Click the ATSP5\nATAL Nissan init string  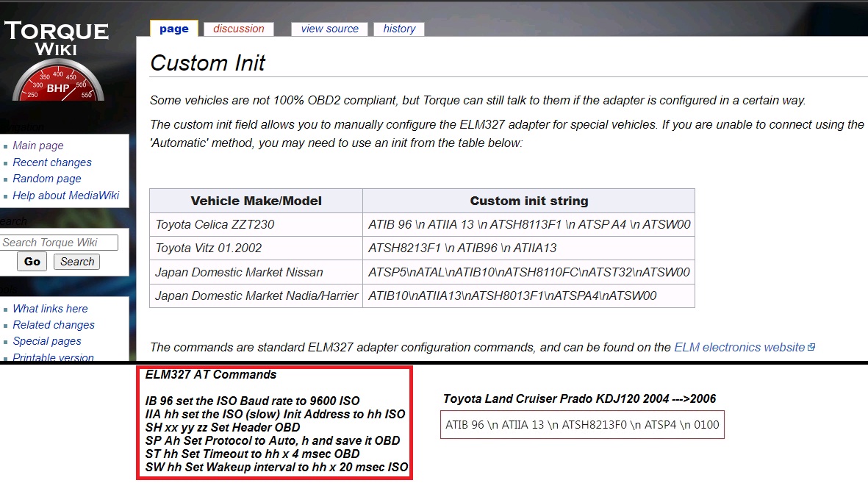[528, 272]
